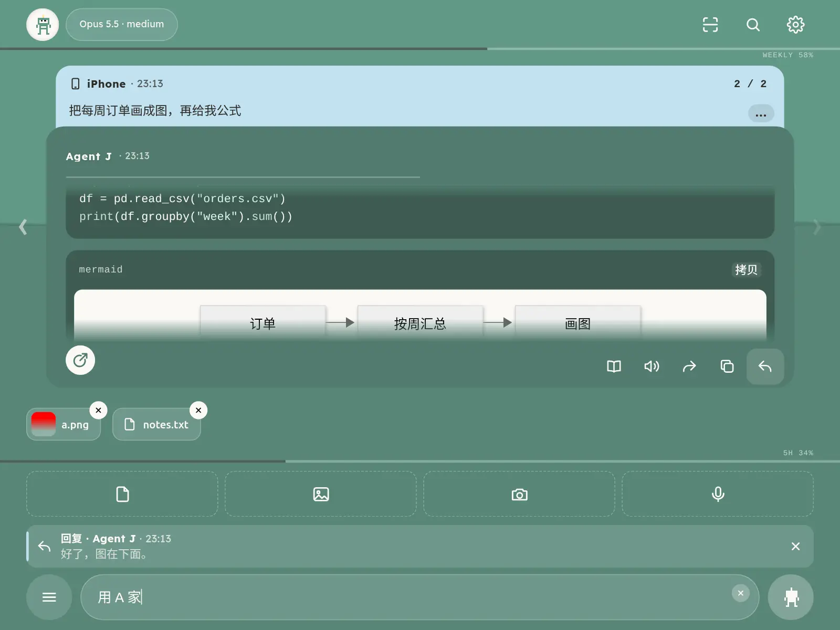
Task: Click the scan frame icon
Action: click(710, 25)
